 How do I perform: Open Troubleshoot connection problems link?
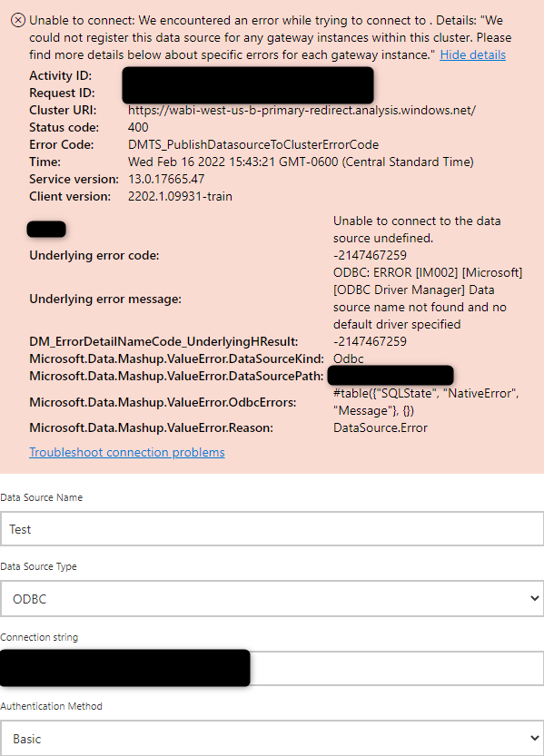tap(127, 452)
